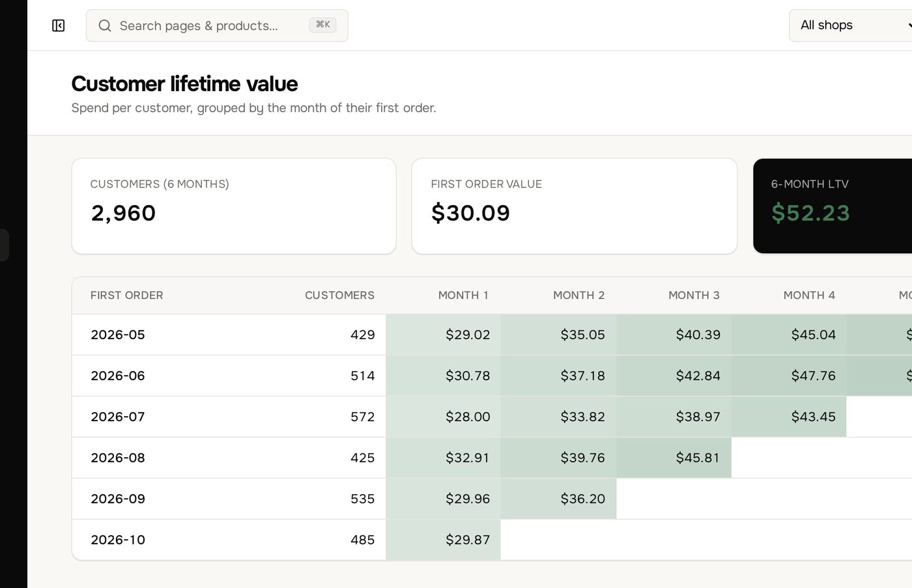Select the 2026-05 cohort row label
This screenshot has height=588, width=912.
[x=118, y=335]
